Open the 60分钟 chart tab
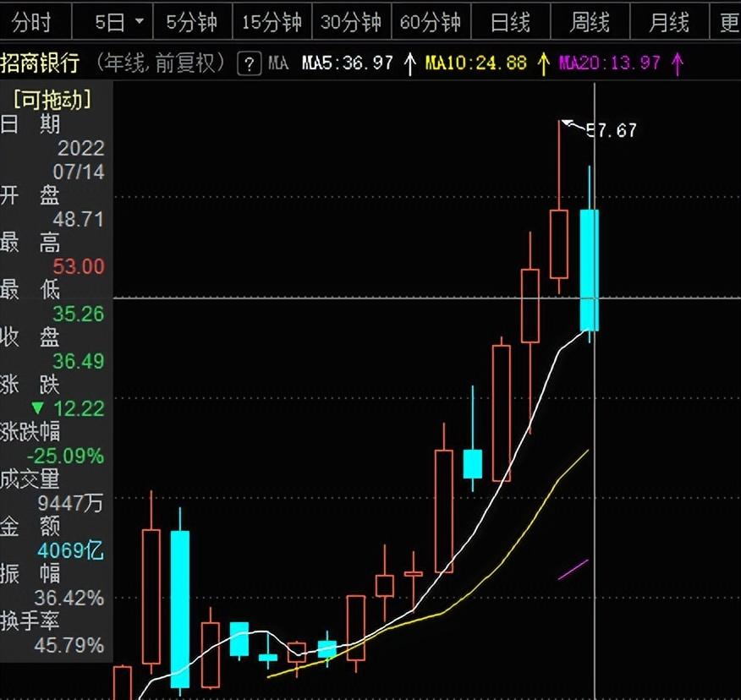This screenshot has height=700, width=741. (x=431, y=22)
